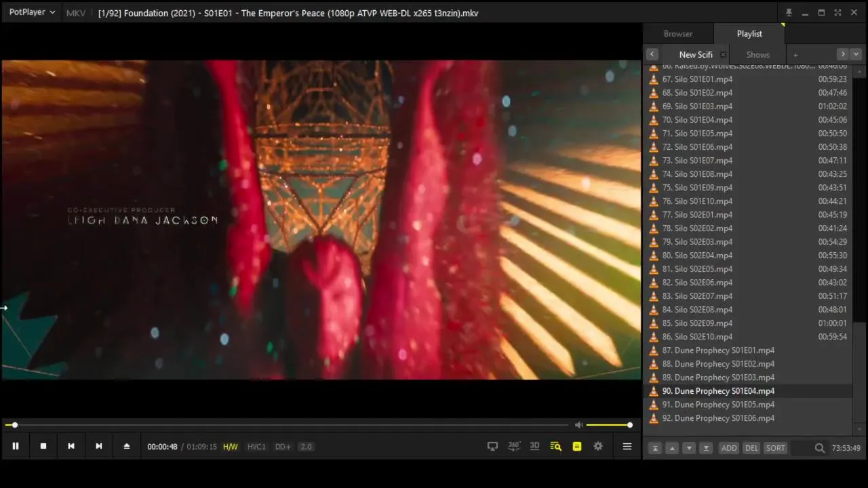Toggle fullscreen mode in title bar
Image resolution: width=868 pixels, height=488 pixels.
click(x=837, y=13)
